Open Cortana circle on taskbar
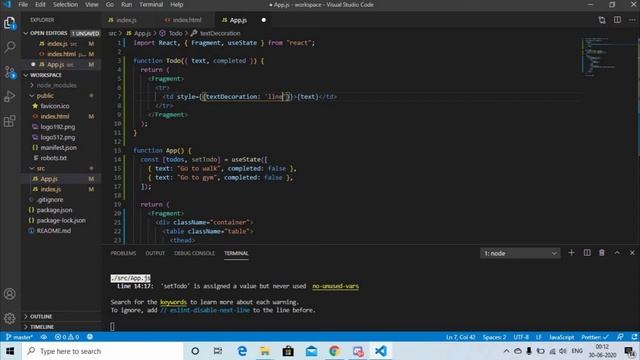640x360 pixels. [x=195, y=351]
